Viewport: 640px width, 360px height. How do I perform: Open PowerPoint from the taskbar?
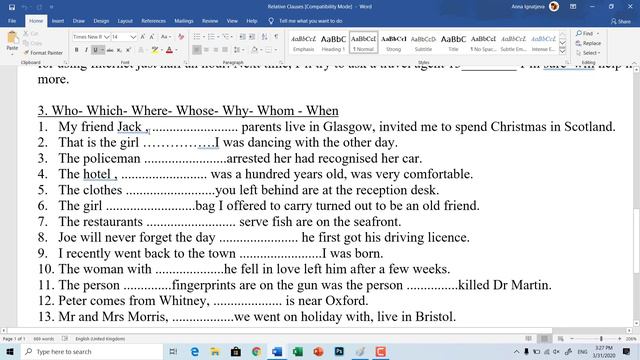coord(318,351)
